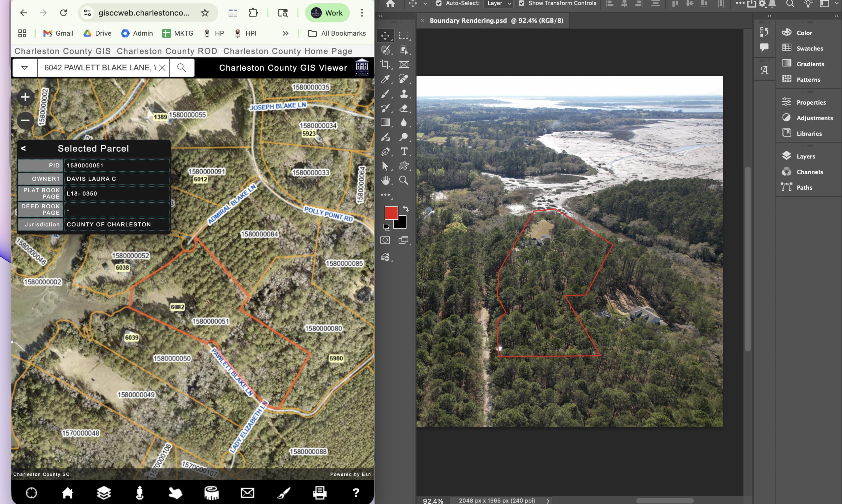Show hidden bookmarks with the chevron
This screenshot has height=504, width=842.
coord(285,33)
